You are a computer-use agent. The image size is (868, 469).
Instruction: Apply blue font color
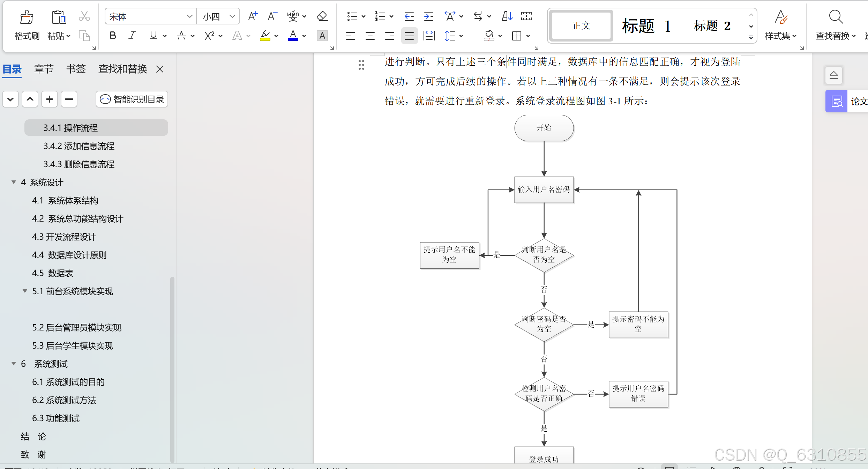[293, 35]
